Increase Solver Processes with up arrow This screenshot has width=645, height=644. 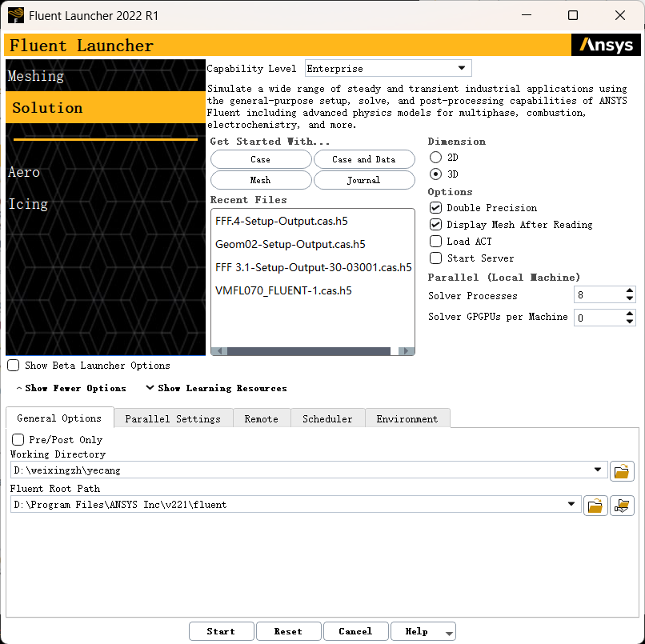[x=629, y=290]
